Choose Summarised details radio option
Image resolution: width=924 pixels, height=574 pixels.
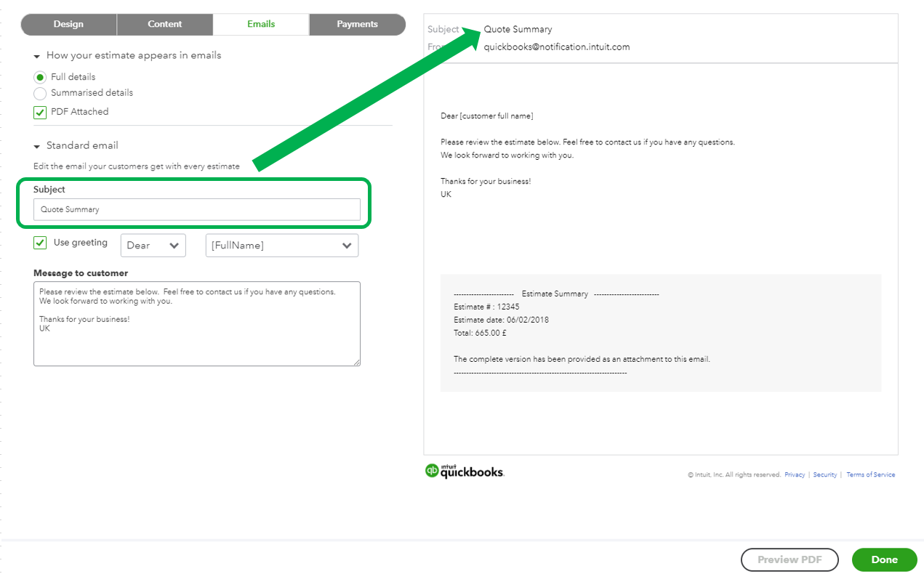pyautogui.click(x=40, y=93)
